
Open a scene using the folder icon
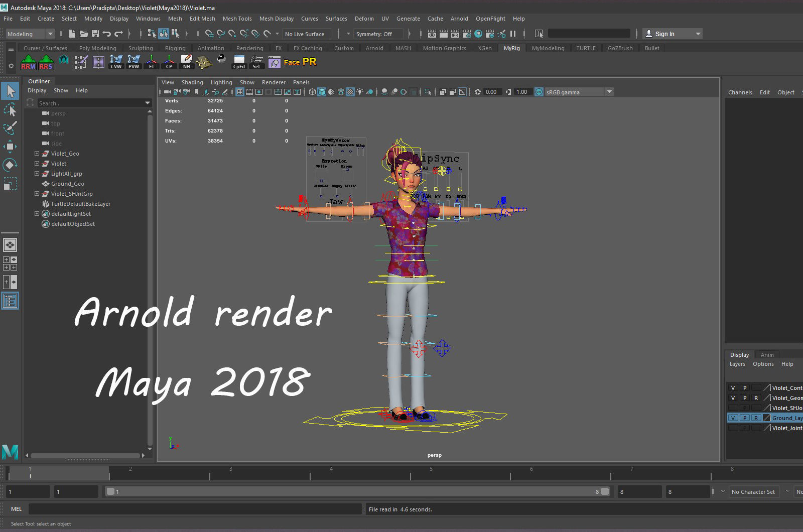[x=83, y=34]
